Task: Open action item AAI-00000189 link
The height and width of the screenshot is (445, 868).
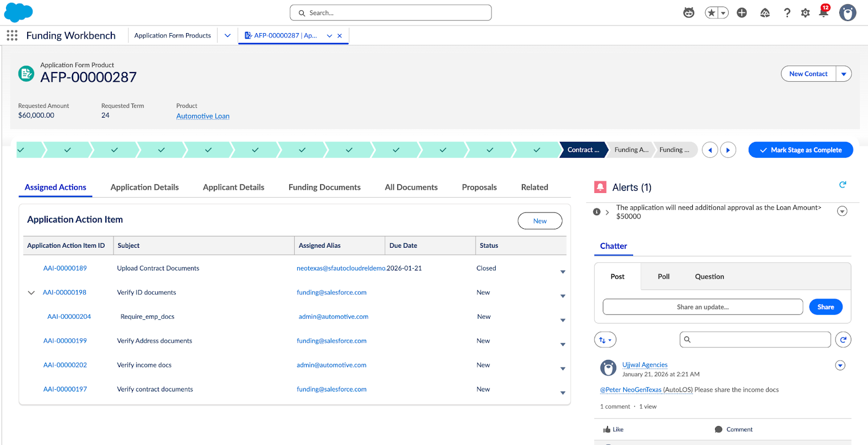Action: (65, 268)
